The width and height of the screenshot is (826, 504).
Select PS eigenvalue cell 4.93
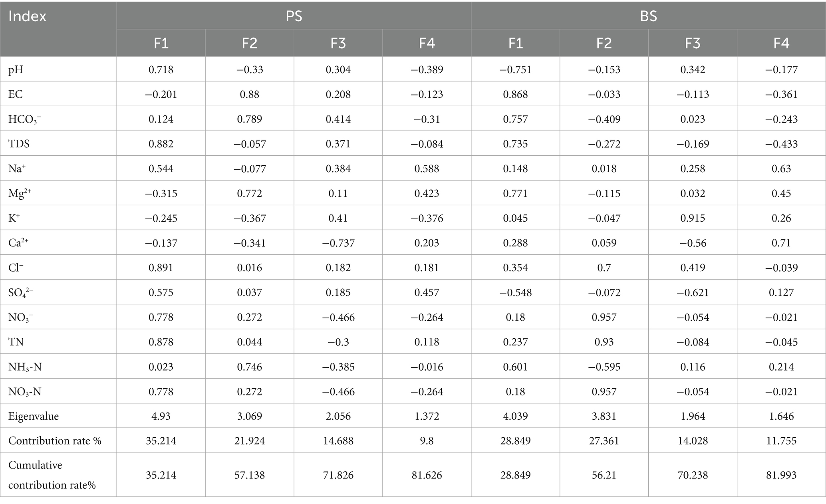(x=161, y=416)
